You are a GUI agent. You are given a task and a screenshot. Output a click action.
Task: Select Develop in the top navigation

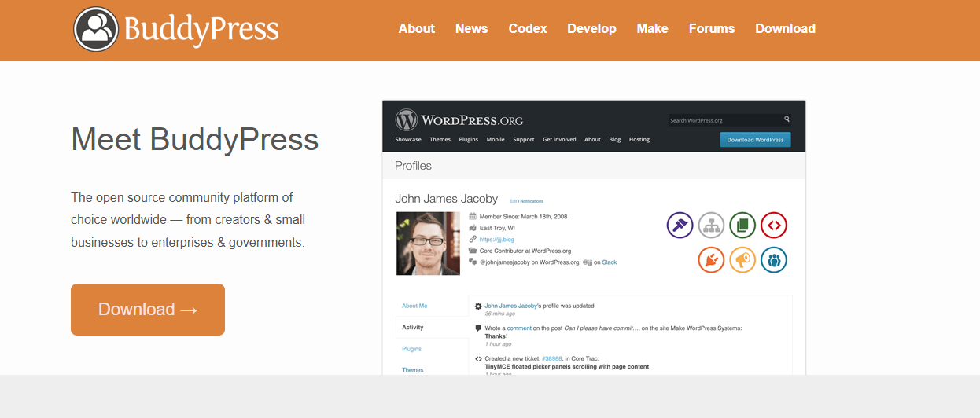pos(592,28)
